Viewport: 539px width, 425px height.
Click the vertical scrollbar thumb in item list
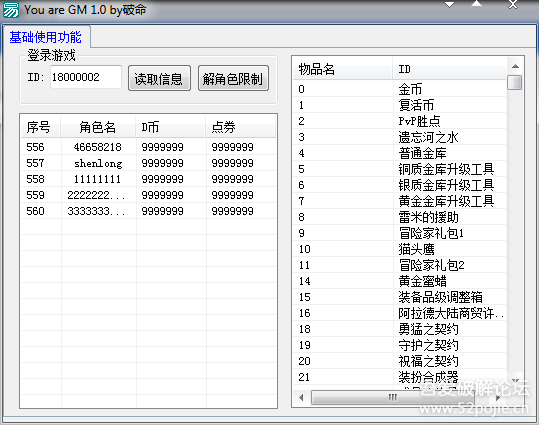515,83
